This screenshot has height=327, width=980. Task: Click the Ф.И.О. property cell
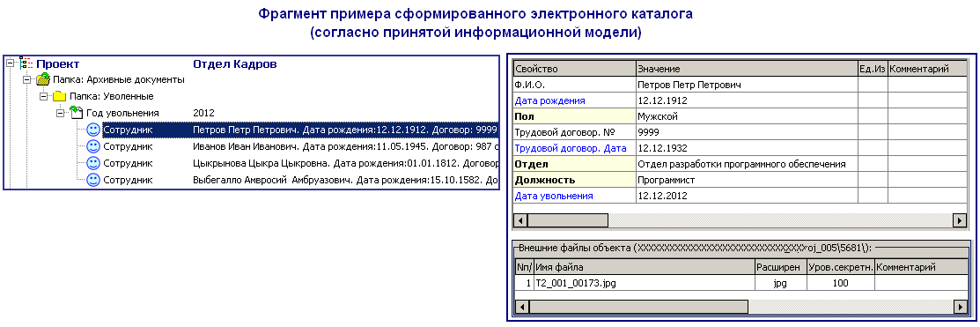574,85
